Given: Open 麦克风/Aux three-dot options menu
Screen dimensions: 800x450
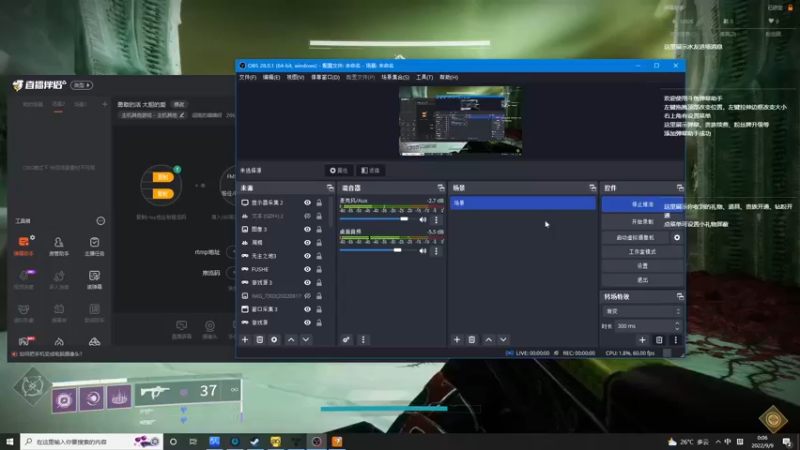Looking at the screenshot, I should coord(436,220).
